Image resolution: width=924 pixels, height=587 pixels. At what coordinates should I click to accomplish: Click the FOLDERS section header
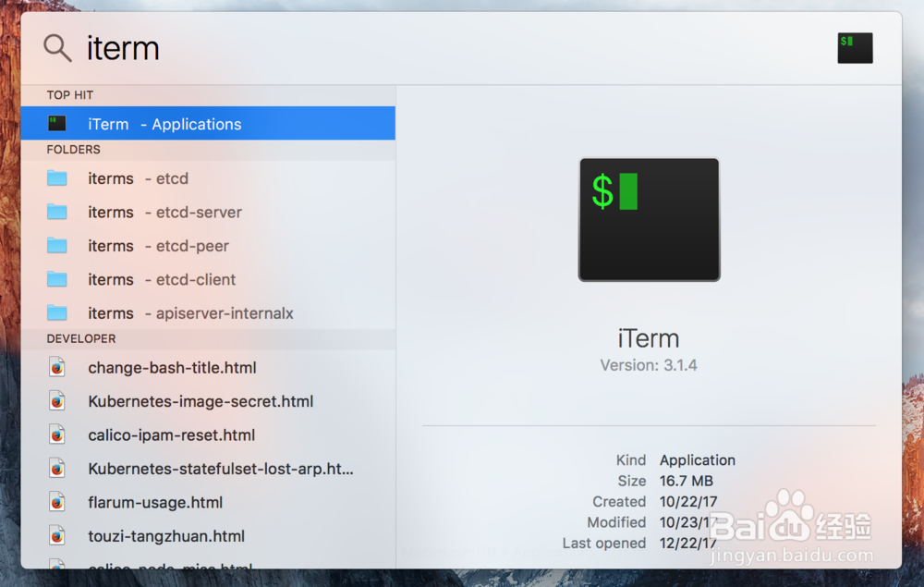[x=74, y=150]
